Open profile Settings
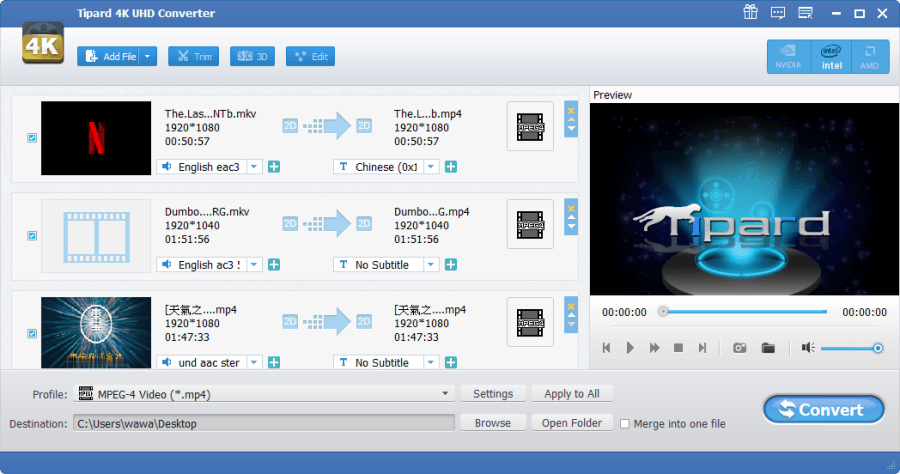This screenshot has width=900, height=474. click(x=493, y=394)
